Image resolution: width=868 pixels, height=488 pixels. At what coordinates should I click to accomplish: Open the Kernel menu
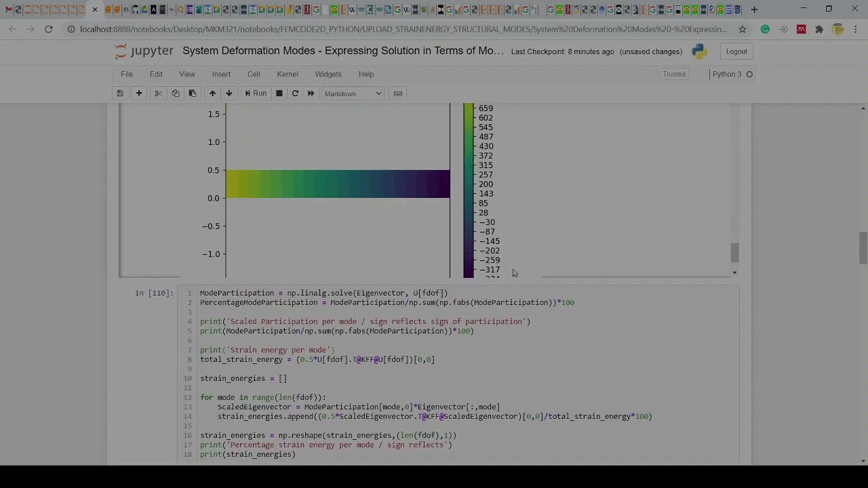288,74
